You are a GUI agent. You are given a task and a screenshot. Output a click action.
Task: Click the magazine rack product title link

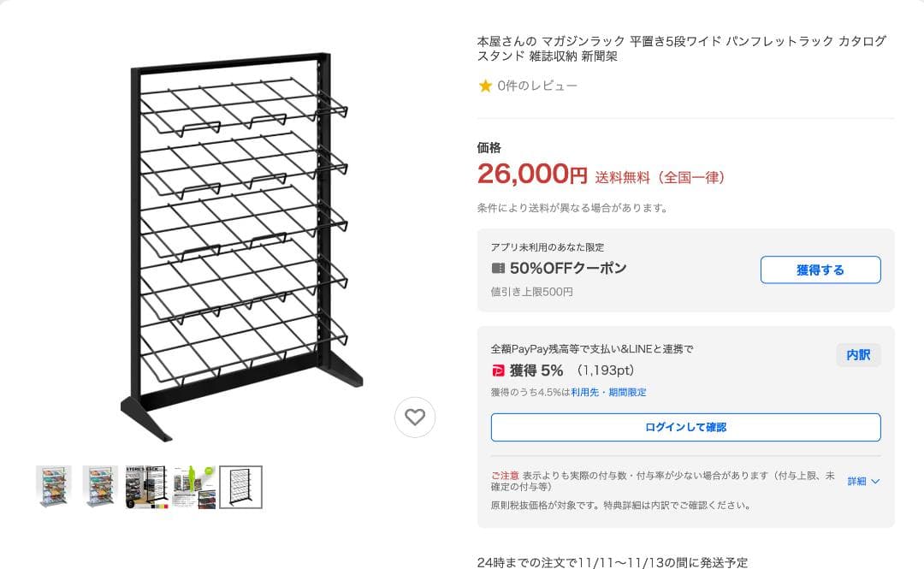point(681,48)
